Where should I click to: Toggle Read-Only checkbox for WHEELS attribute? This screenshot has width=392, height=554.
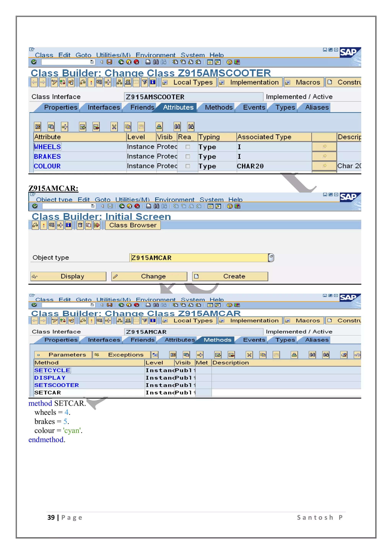coord(188,147)
